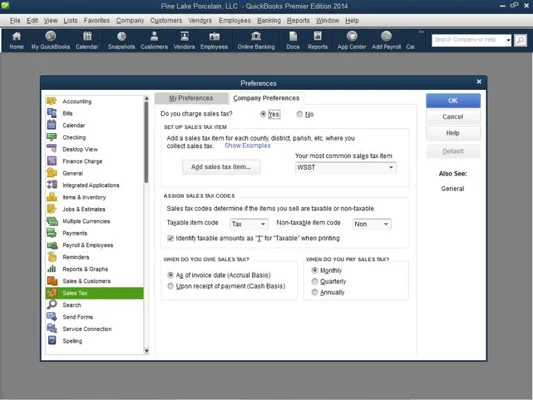Open Online Banking from the toolbar
This screenshot has width=533, height=400.
[x=256, y=40]
